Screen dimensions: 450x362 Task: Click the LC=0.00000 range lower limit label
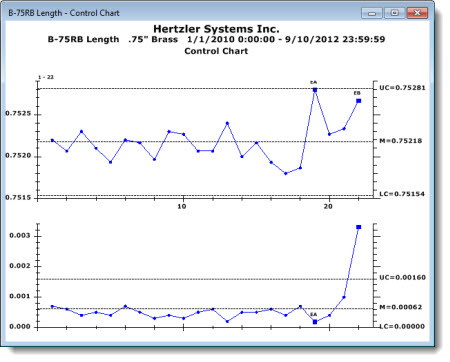point(402,326)
